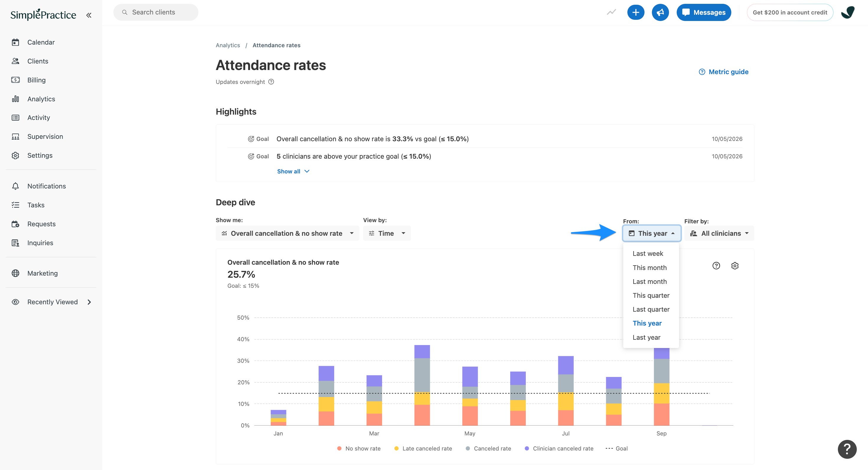This screenshot has width=868, height=470.
Task: Open the Show me metric dropdown
Action: (287, 233)
